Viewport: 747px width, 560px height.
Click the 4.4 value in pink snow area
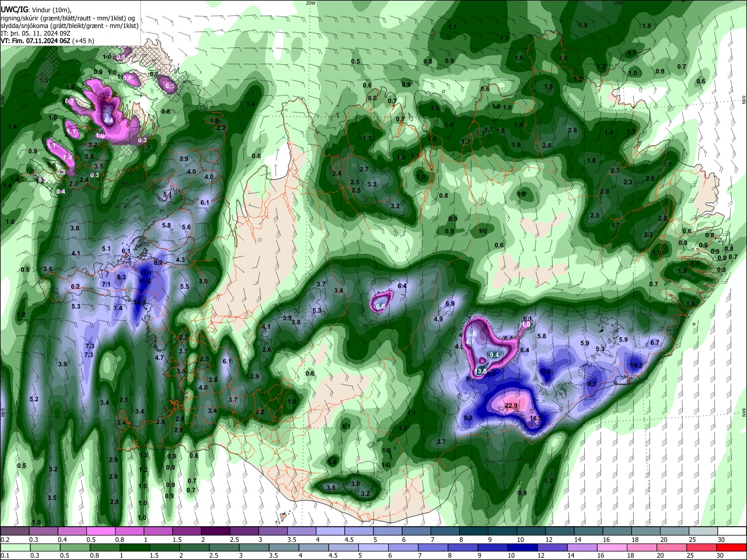point(109,121)
